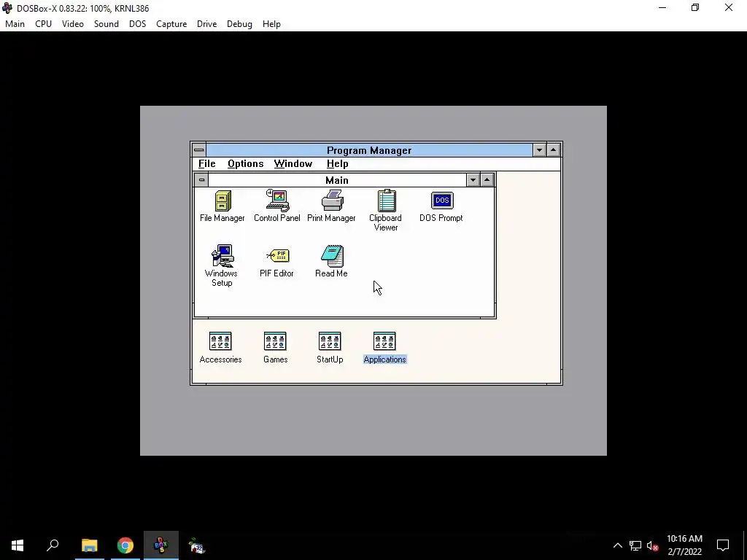Click the network tray icon

(635, 545)
